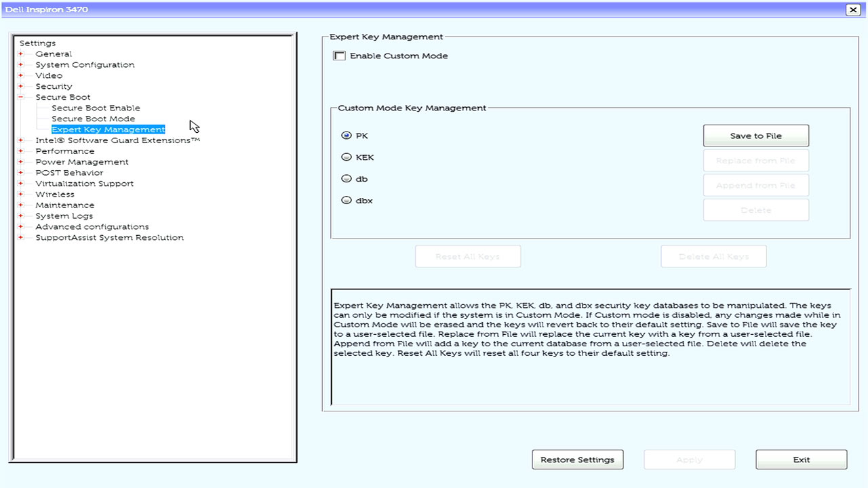Select the KEK key option

(347, 157)
